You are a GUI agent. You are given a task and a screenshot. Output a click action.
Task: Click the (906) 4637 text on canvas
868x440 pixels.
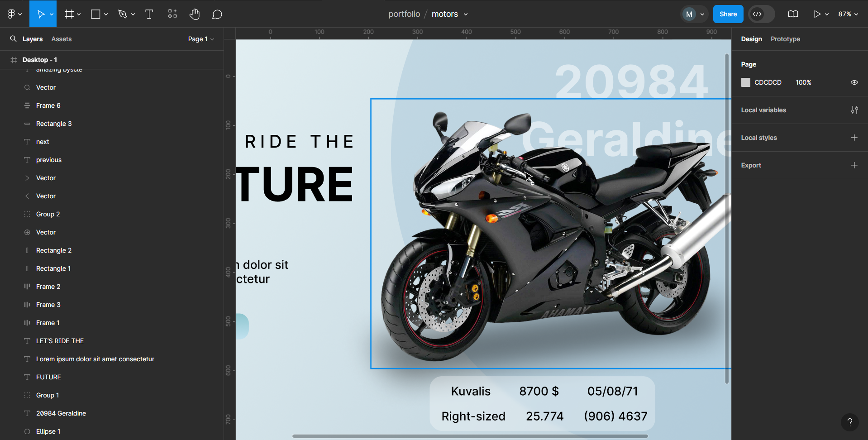(615, 416)
